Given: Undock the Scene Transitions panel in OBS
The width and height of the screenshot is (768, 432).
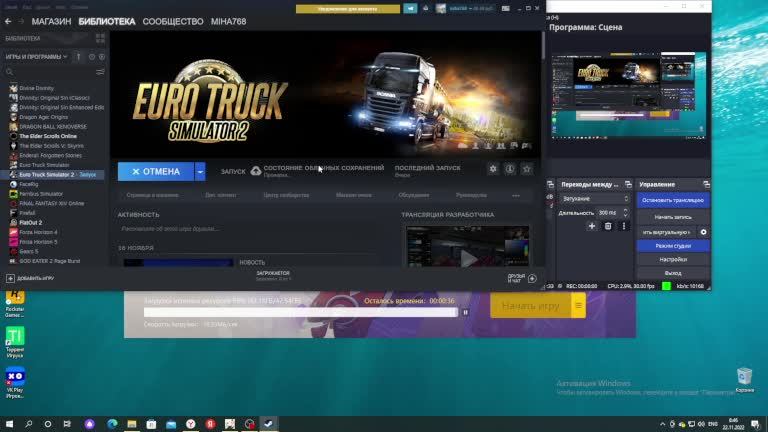Looking at the screenshot, I should [628, 185].
